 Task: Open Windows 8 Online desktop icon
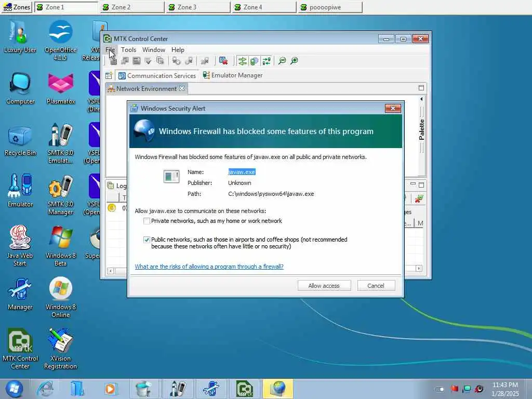[x=60, y=298]
